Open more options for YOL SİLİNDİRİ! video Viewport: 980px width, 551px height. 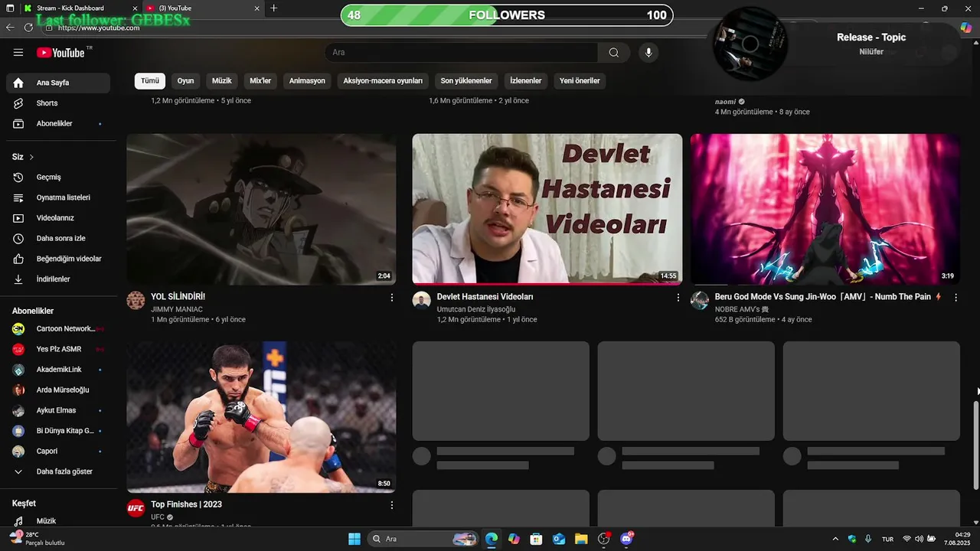point(392,298)
